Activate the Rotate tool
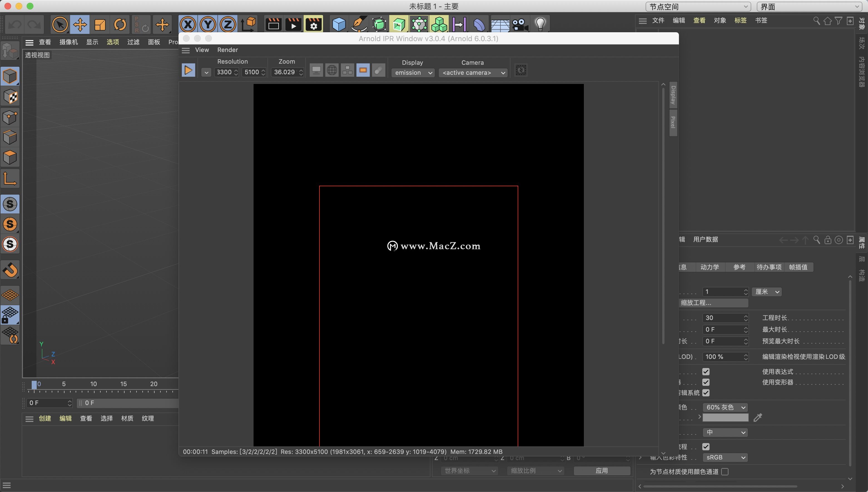The height and width of the screenshot is (492, 868). [x=120, y=24]
